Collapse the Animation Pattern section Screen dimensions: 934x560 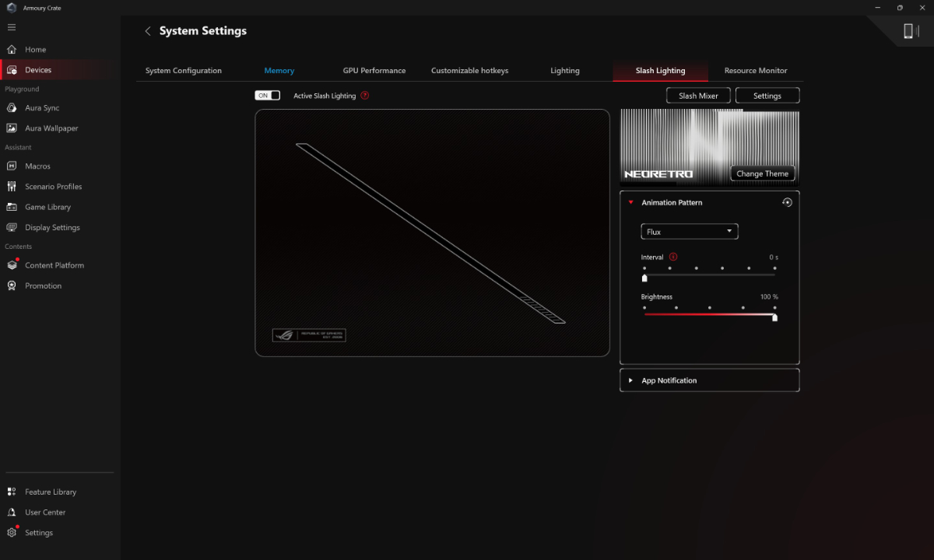[631, 202]
